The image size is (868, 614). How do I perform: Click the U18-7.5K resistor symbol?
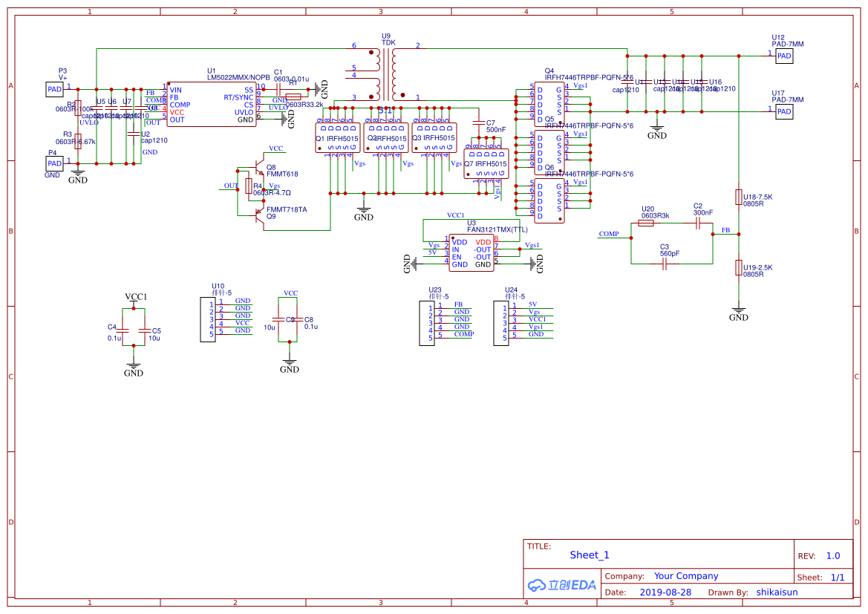(739, 197)
